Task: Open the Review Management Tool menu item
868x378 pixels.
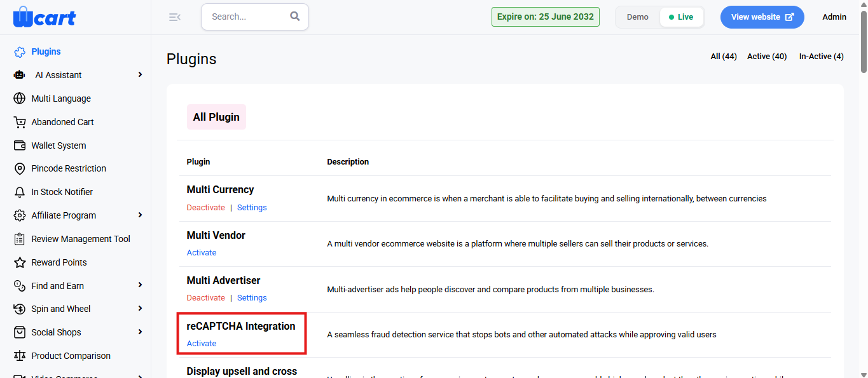Action: (x=81, y=239)
